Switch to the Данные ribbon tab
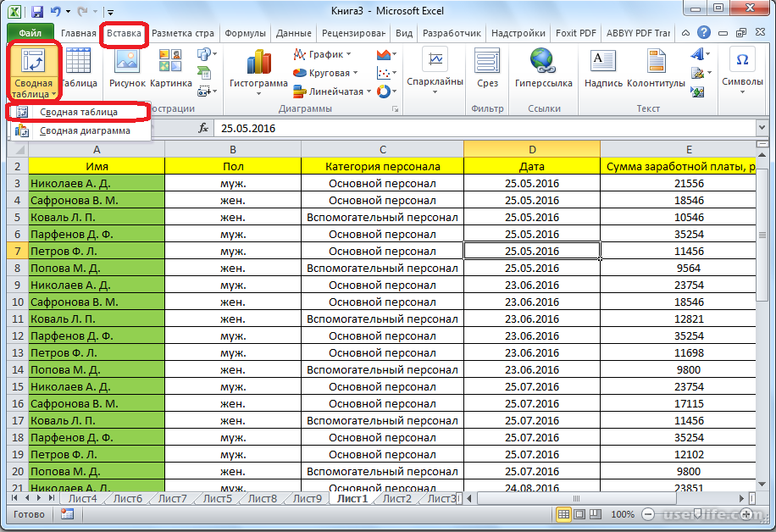776x532 pixels. 293,33
